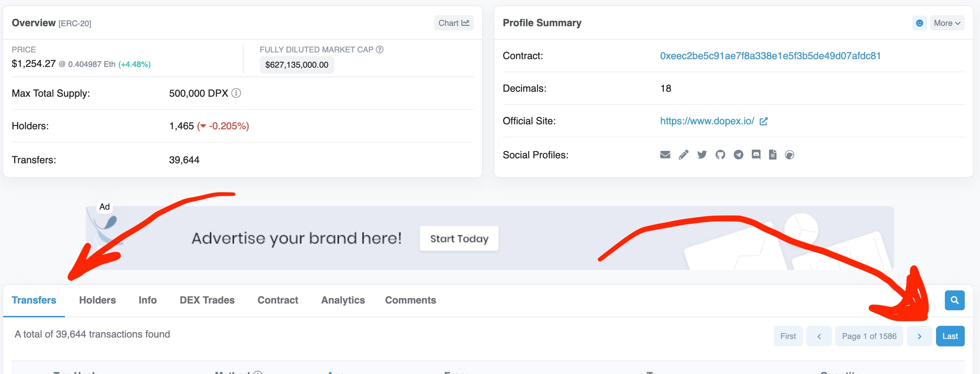Click the contract address link
The height and width of the screenshot is (374, 980).
pos(770,56)
